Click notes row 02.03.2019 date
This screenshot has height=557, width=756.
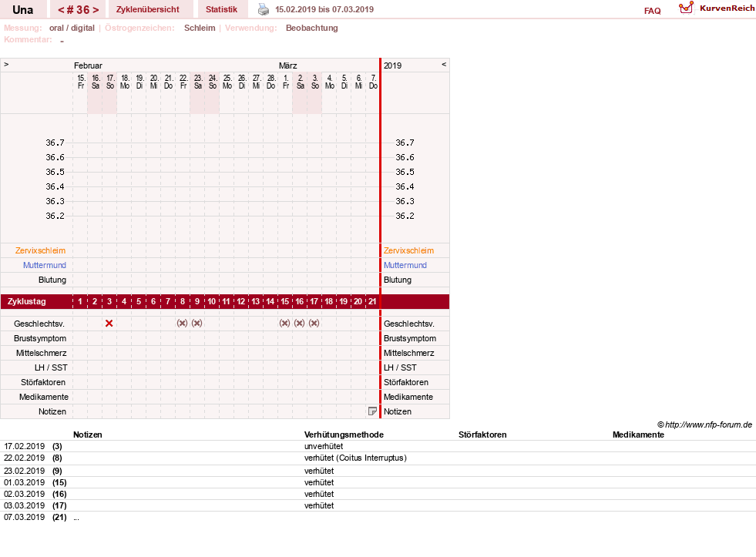pyautogui.click(x=24, y=494)
